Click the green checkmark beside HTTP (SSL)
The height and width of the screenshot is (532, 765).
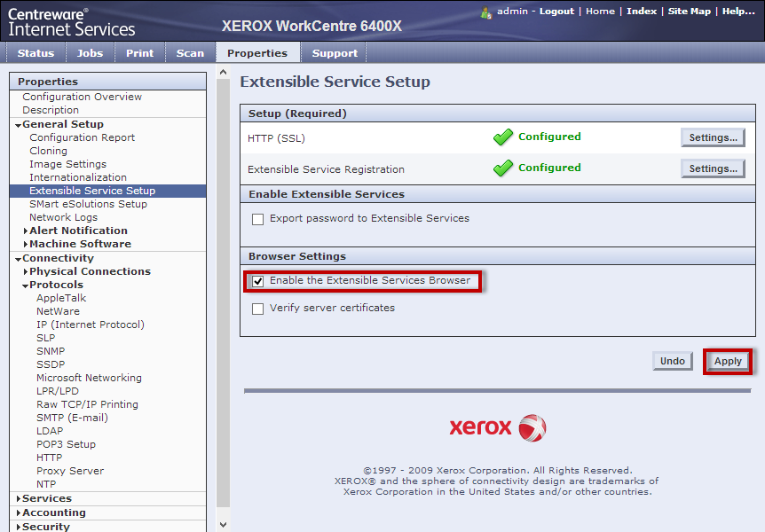[503, 137]
